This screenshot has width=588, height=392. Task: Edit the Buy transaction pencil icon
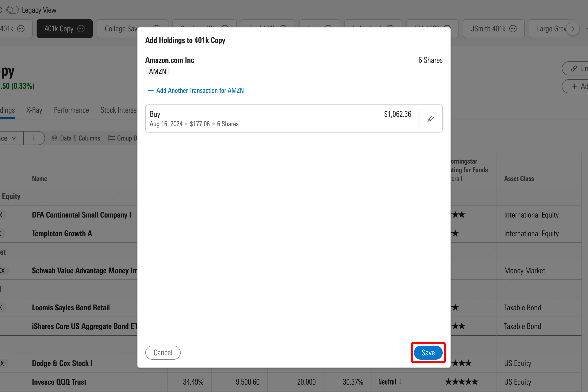[431, 118]
